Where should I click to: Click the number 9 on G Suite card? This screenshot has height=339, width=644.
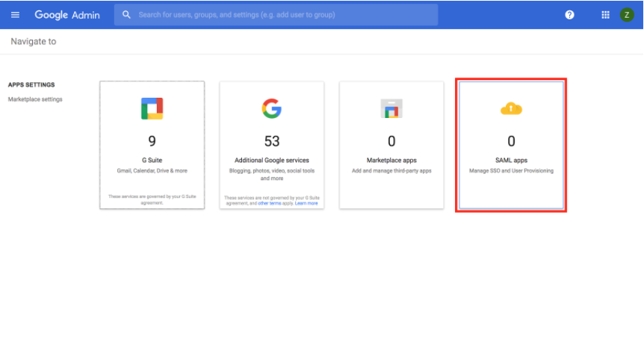[x=152, y=141]
